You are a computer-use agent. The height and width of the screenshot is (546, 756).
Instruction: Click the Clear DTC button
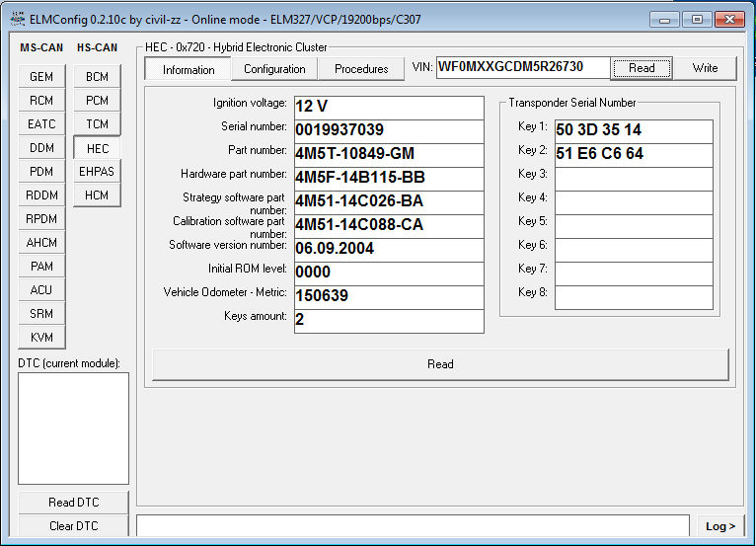pyautogui.click(x=73, y=526)
